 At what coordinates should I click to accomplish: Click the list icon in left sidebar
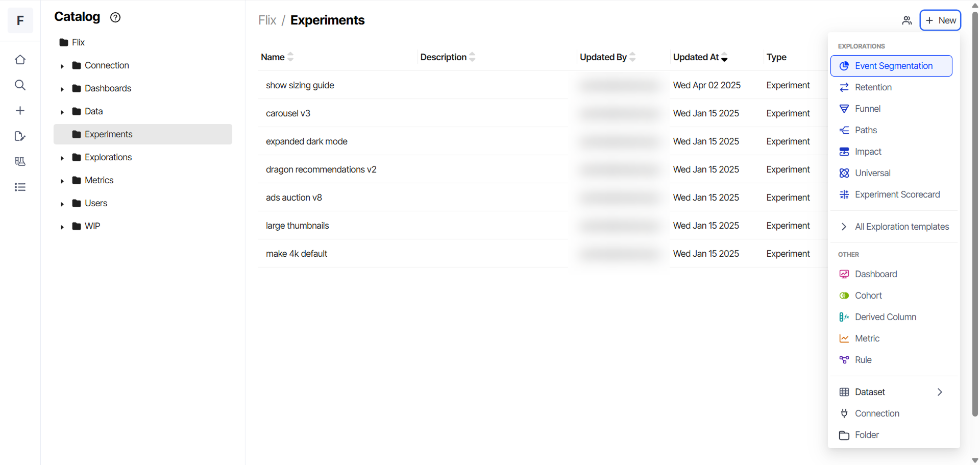point(20,187)
